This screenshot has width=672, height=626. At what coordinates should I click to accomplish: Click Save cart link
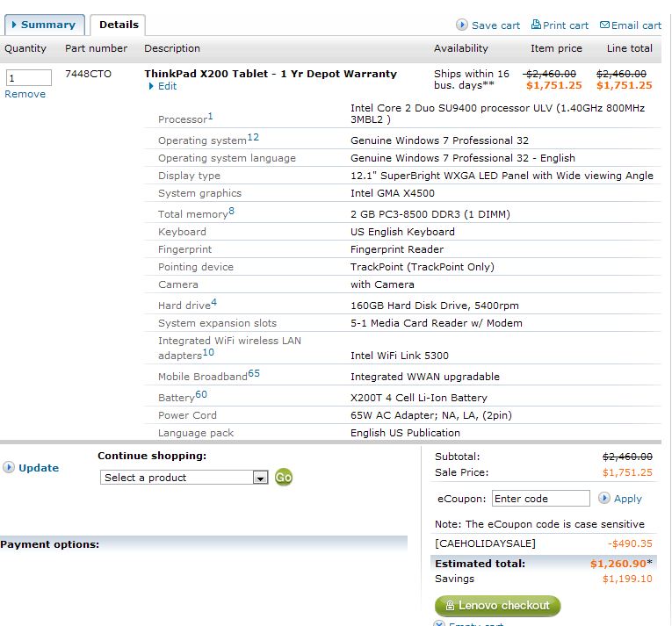click(x=495, y=25)
